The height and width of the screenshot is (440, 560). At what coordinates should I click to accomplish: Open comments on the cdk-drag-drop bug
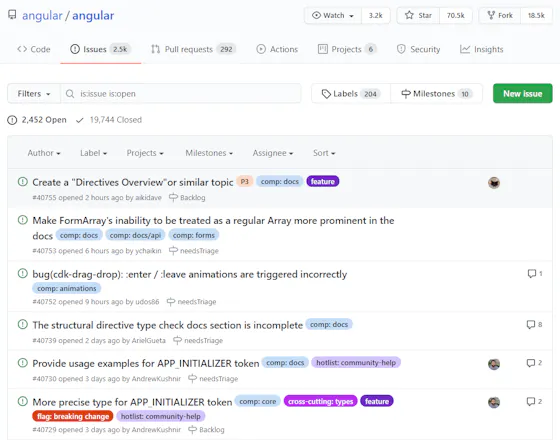[x=535, y=274]
